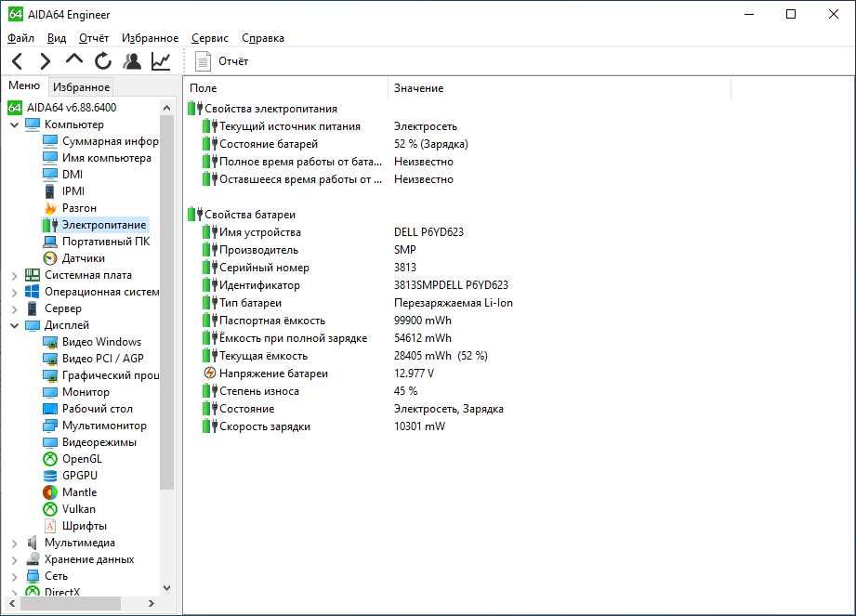Viewport: 856px width, 616px height.
Task: Click the tree scroll down arrow
Action: pyautogui.click(x=167, y=588)
